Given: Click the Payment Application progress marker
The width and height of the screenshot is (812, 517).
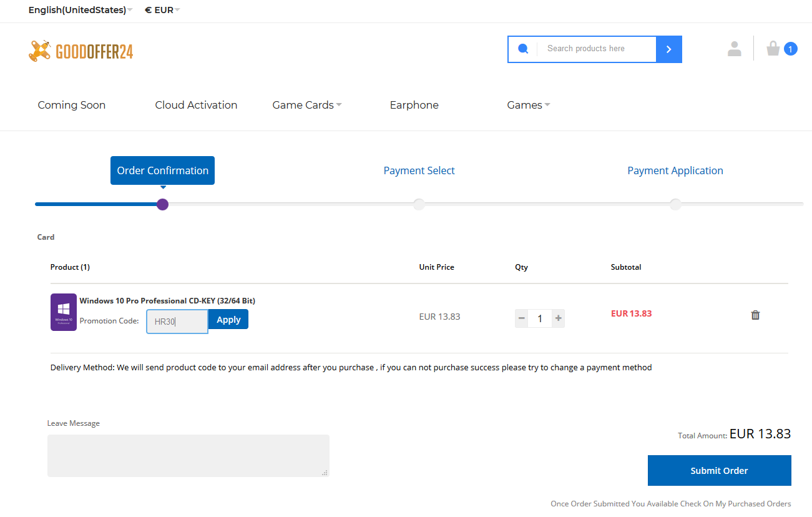Looking at the screenshot, I should coord(675,204).
